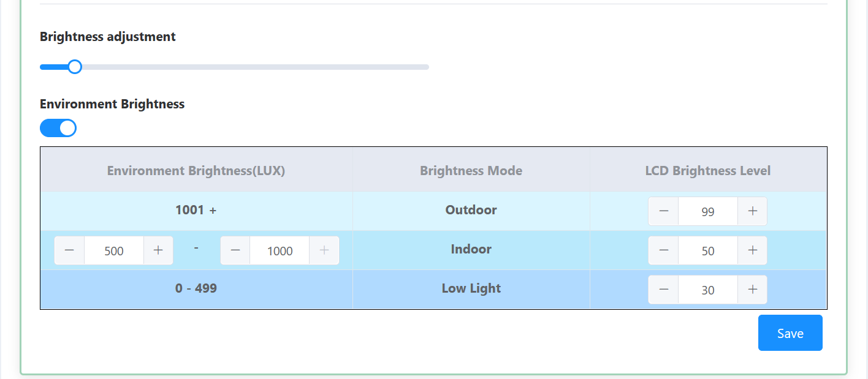868x379 pixels.
Task: Click the Indoor brightness level input field
Action: pos(708,251)
